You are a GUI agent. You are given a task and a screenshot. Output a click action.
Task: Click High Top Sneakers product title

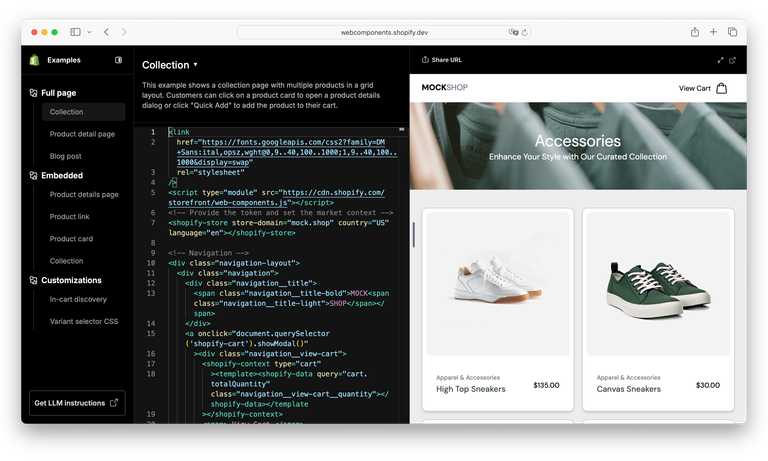pos(471,389)
